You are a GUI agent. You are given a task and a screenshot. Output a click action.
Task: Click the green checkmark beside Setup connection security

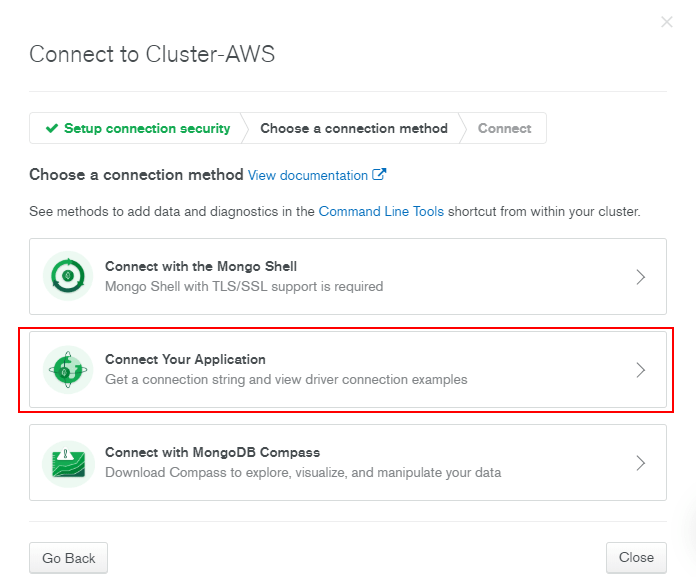pos(51,129)
